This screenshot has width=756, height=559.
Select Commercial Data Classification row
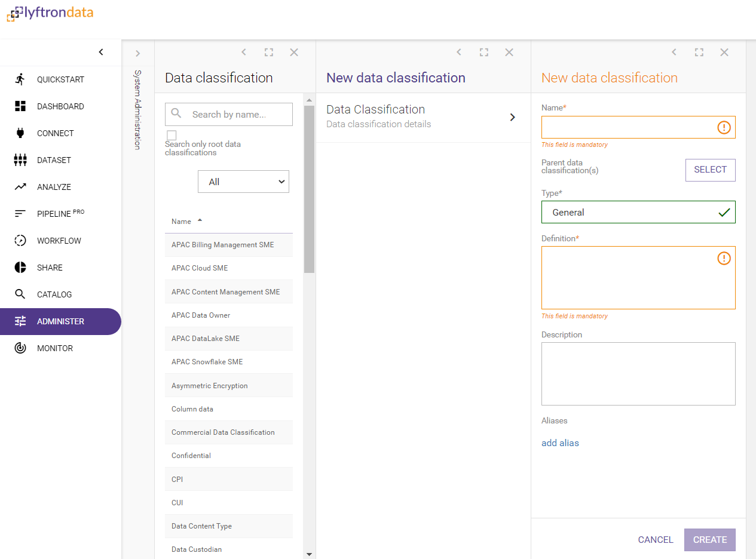tap(229, 432)
